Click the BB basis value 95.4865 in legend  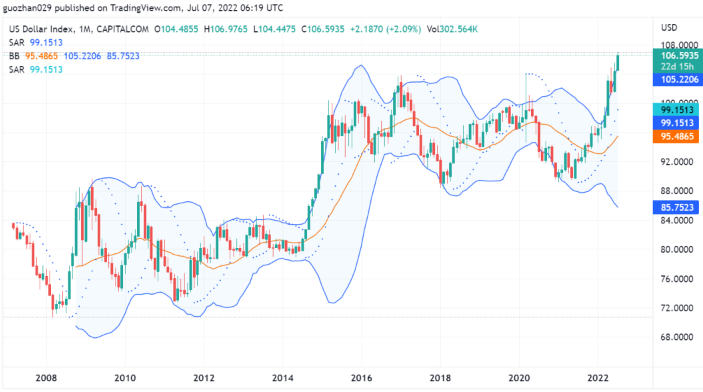tap(41, 56)
